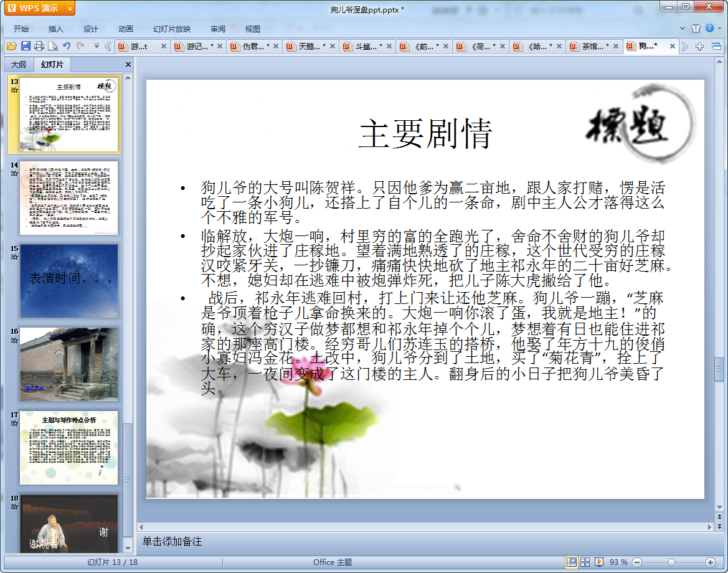Open the 幻灯片放映 menu

tap(172, 29)
